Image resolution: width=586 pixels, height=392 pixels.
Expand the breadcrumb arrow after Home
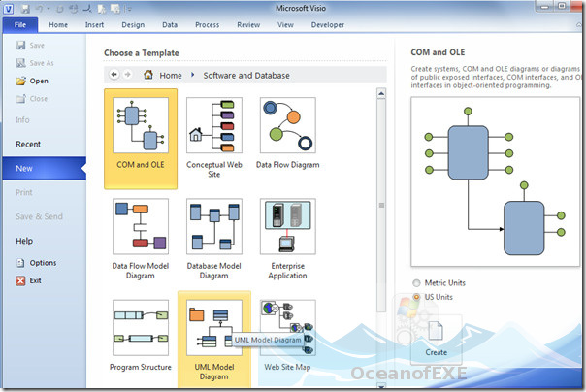(192, 75)
